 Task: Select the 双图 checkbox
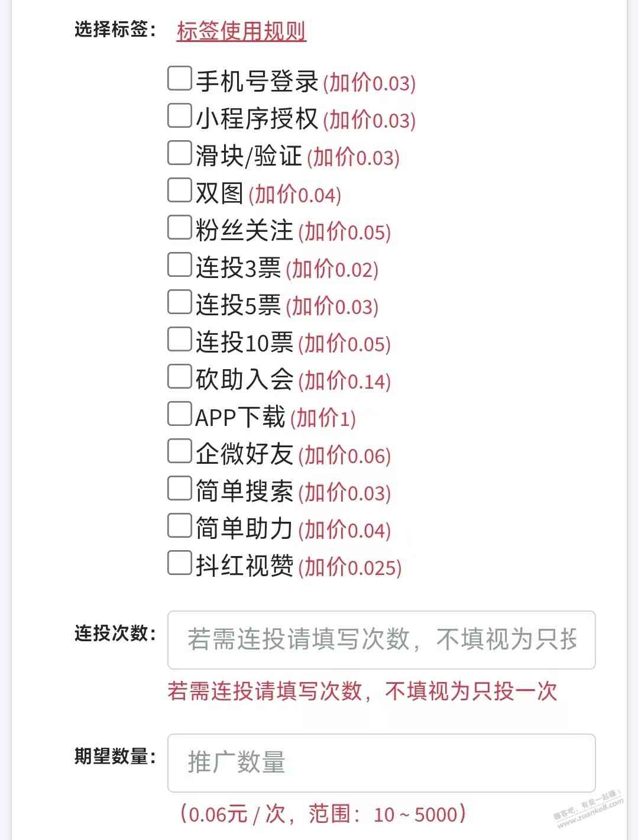pyautogui.click(x=179, y=190)
